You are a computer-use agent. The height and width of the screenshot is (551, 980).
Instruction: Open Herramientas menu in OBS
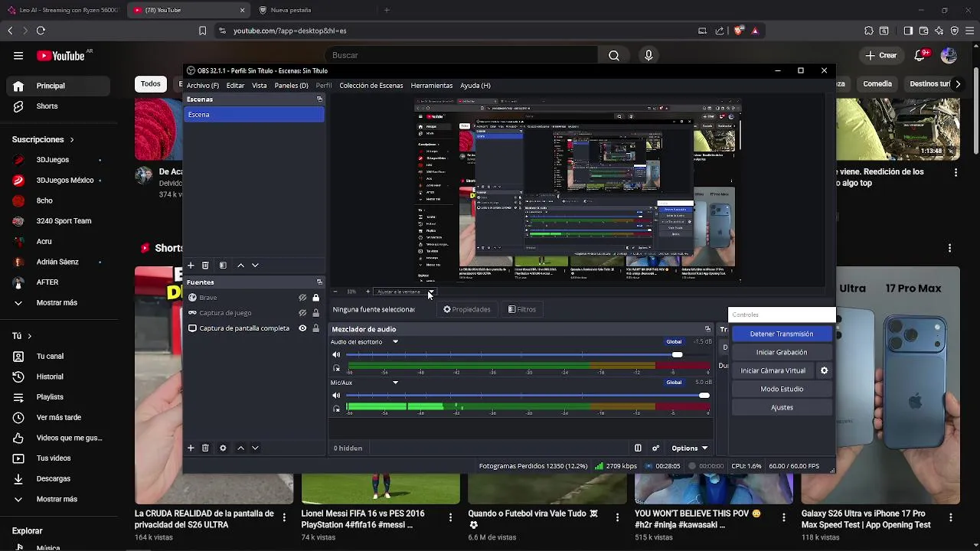pos(432,86)
